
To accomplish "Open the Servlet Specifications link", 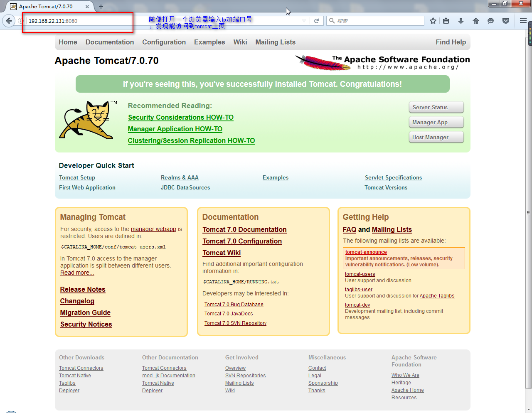I will (x=393, y=178).
